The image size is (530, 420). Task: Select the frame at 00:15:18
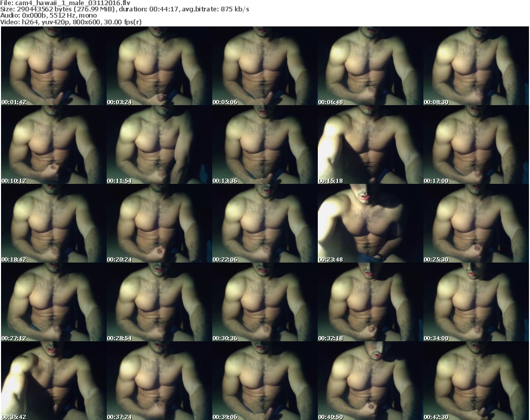coord(370,144)
